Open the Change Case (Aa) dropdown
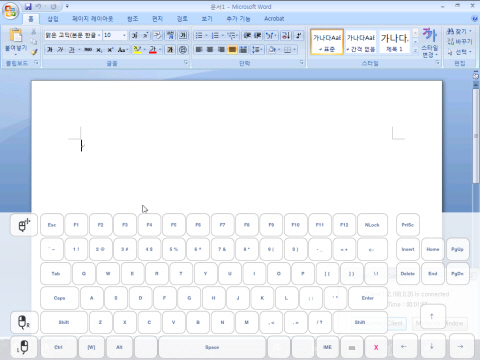 (x=123, y=50)
